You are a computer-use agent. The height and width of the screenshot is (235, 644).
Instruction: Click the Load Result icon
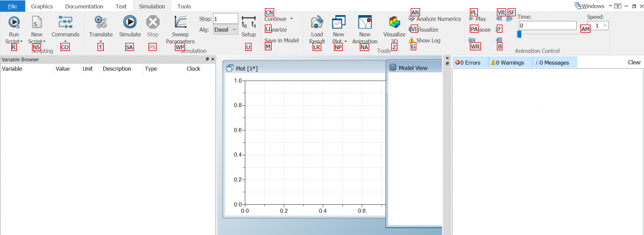pos(317,22)
